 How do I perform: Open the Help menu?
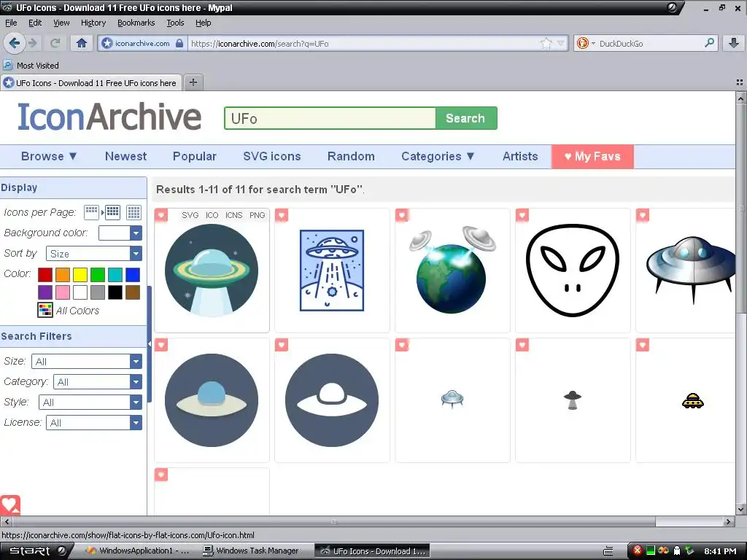click(x=203, y=23)
